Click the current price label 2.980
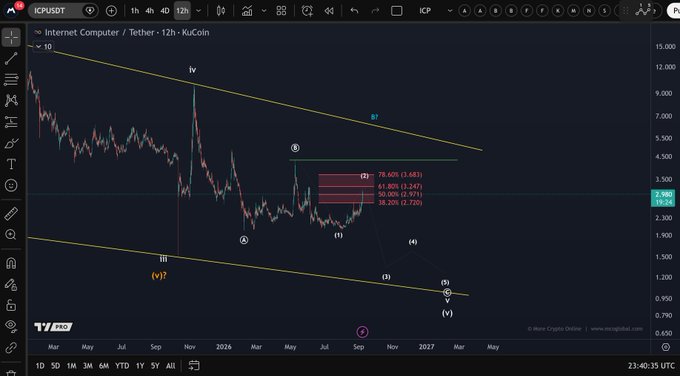Screen dimensions: 680x376 point(664,198)
